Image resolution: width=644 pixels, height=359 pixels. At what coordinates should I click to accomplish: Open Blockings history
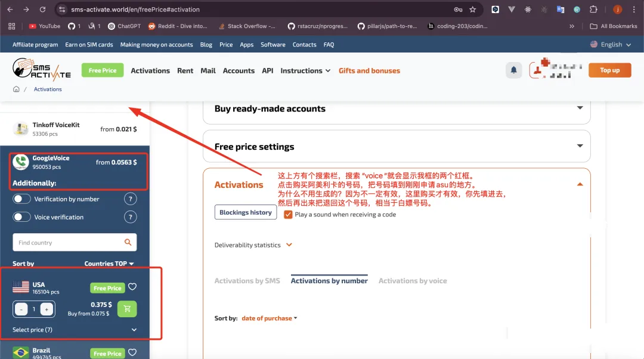click(x=246, y=212)
